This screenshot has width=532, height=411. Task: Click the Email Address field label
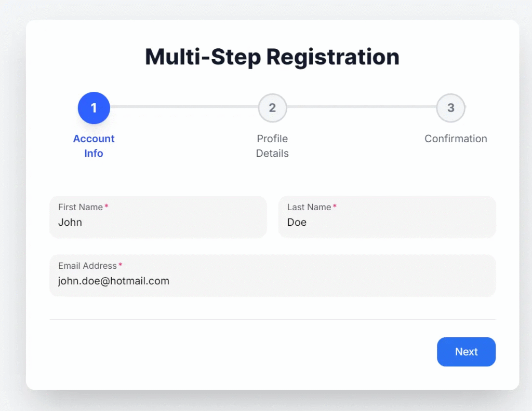coord(87,266)
